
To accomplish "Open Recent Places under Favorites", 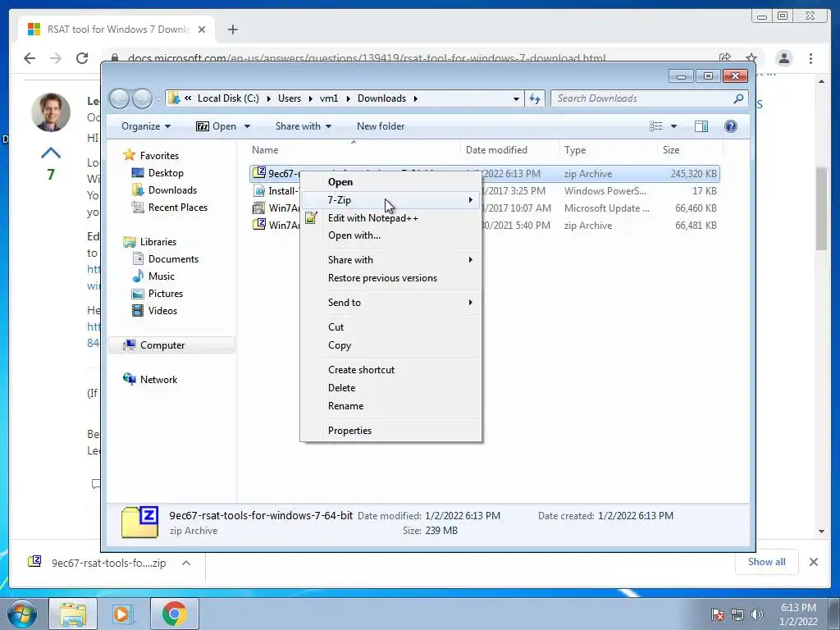I will pos(170,208).
